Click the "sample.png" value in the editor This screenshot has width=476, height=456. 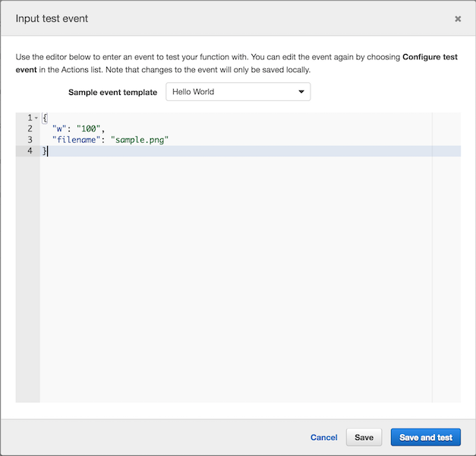(x=140, y=140)
